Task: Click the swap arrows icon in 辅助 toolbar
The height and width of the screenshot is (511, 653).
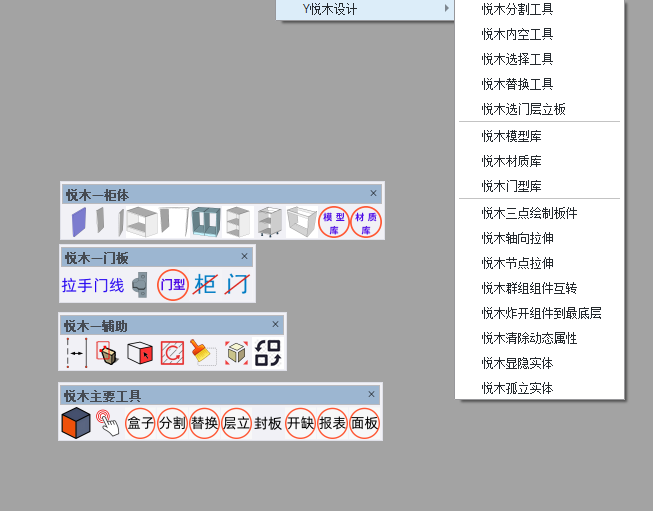Action: pos(268,353)
